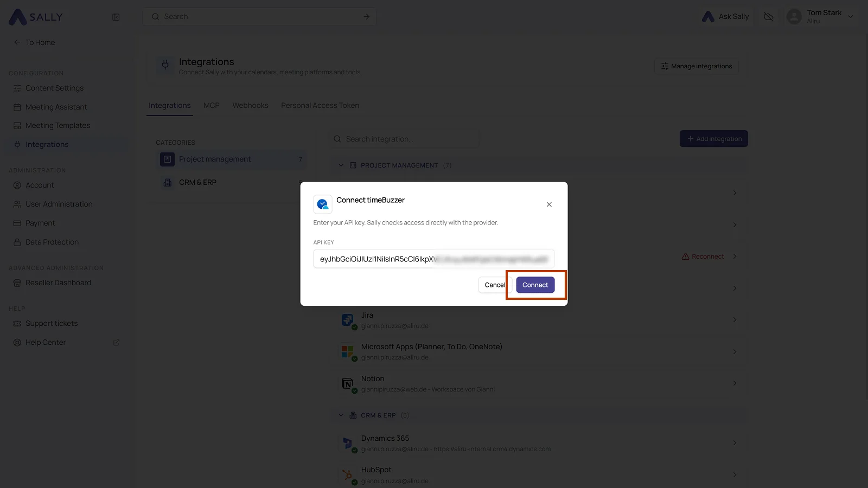Image resolution: width=868 pixels, height=488 pixels.
Task: Expand the Jira integration row chevron
Action: click(x=735, y=320)
